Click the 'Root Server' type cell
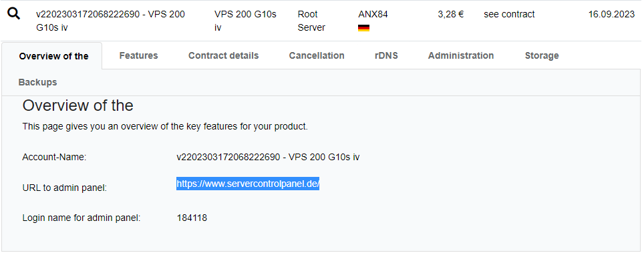 tap(311, 21)
